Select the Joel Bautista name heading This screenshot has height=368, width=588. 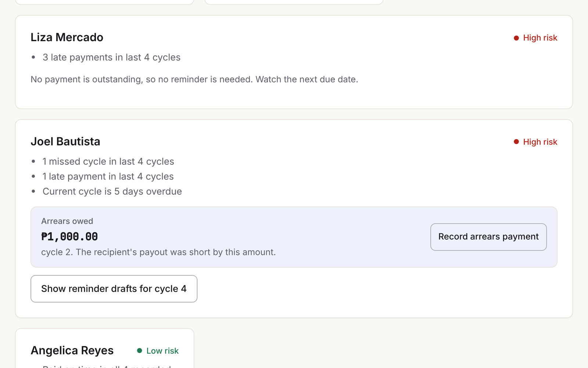tap(65, 142)
